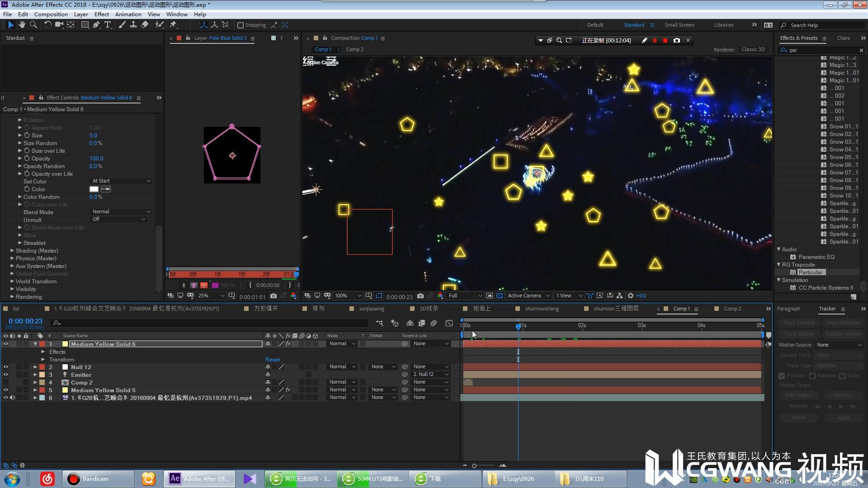The image size is (868, 488).
Task: Select the Hand tool
Action: (x=22, y=25)
